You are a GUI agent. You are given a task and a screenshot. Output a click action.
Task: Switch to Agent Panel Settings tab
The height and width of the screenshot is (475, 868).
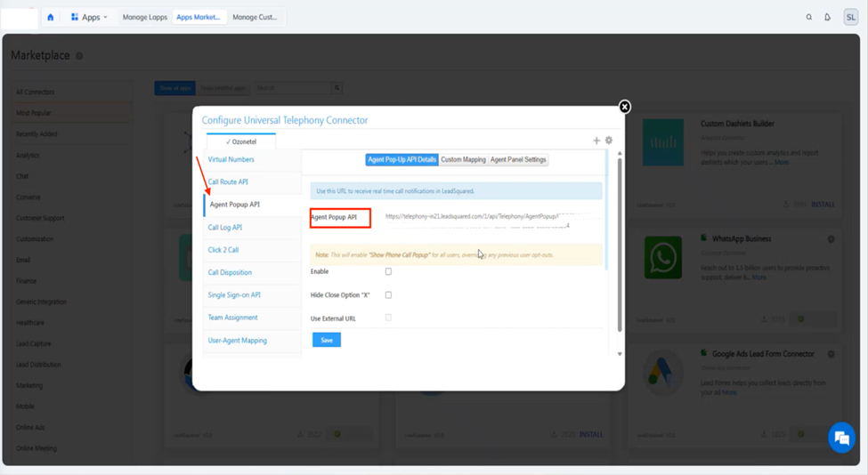(x=518, y=160)
